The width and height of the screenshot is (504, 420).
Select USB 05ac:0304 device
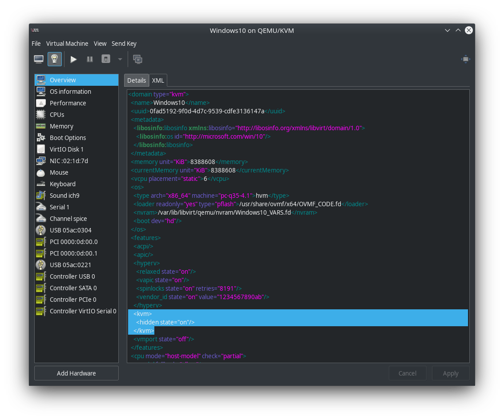pos(77,230)
